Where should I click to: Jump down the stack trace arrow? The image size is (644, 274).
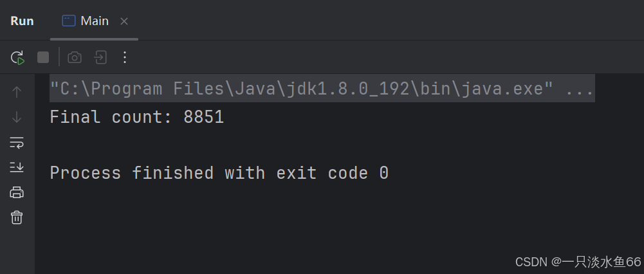[17, 118]
